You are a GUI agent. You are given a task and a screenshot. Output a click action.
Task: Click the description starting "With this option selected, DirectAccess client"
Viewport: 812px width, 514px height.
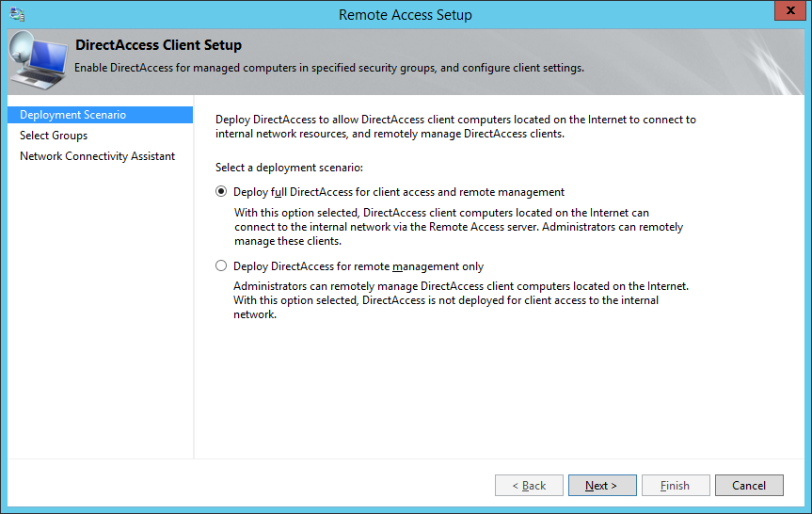pos(459,227)
